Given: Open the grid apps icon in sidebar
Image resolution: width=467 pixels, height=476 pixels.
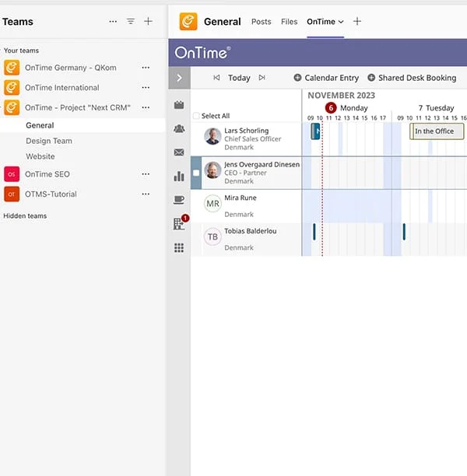Looking at the screenshot, I should tap(179, 248).
